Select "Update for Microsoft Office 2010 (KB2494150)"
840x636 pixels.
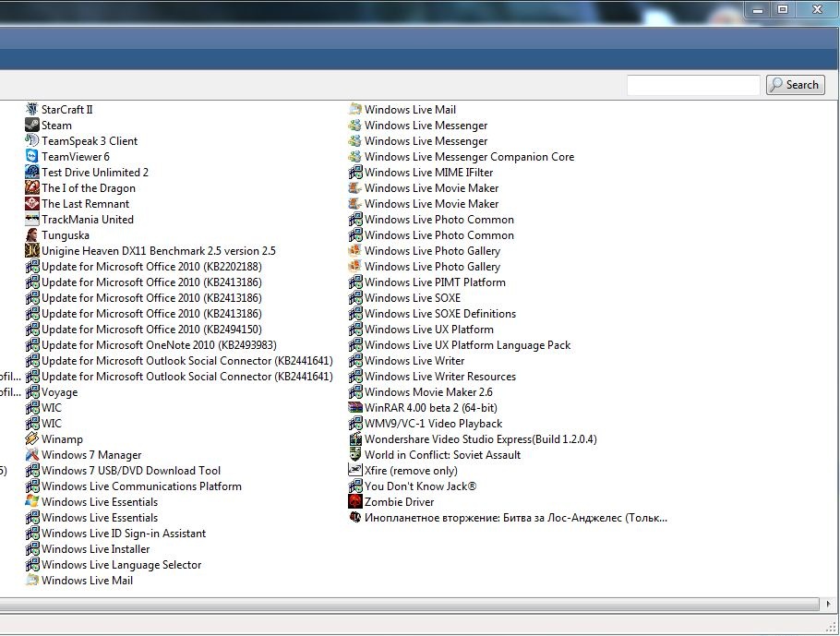click(151, 329)
